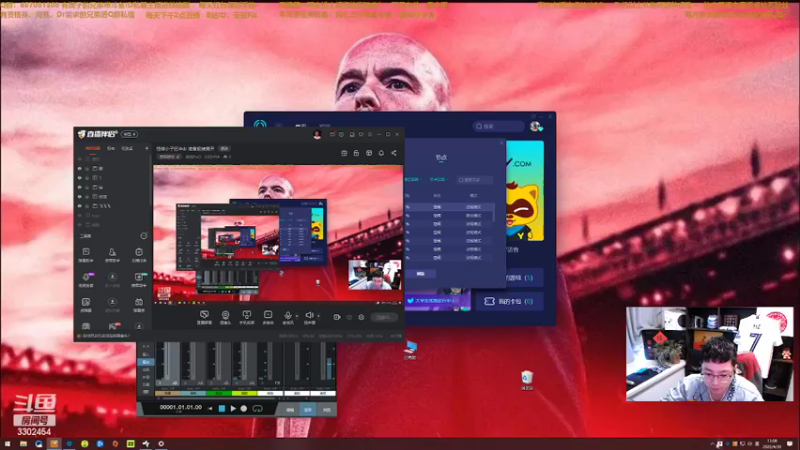Viewport: 800px width, 450px height.
Task: Click the edit button beside the stream title
Action: pos(224,148)
